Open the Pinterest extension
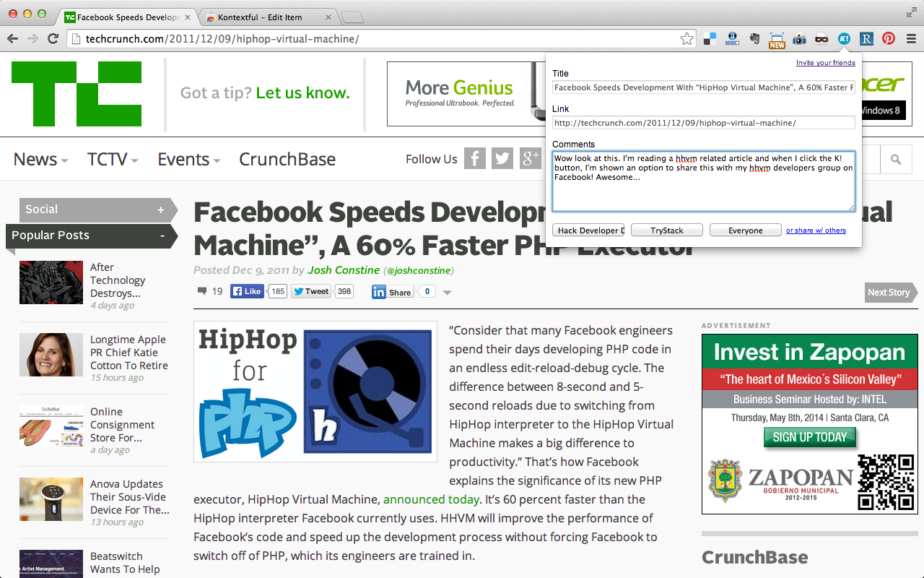 point(889,39)
